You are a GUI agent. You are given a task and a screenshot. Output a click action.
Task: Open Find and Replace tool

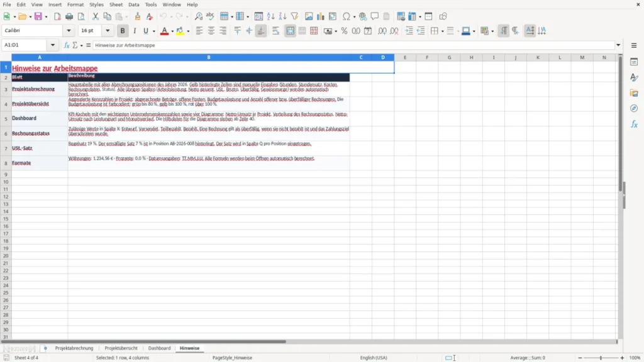198,16
